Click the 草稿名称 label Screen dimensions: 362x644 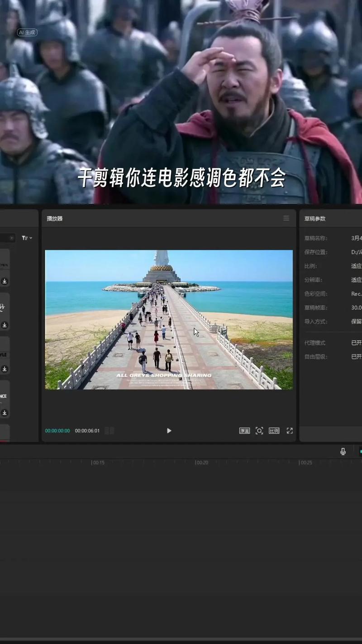[316, 238]
